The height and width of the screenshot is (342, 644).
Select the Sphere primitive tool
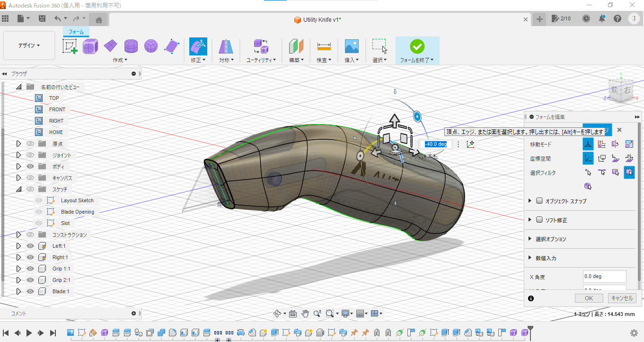pyautogui.click(x=151, y=46)
